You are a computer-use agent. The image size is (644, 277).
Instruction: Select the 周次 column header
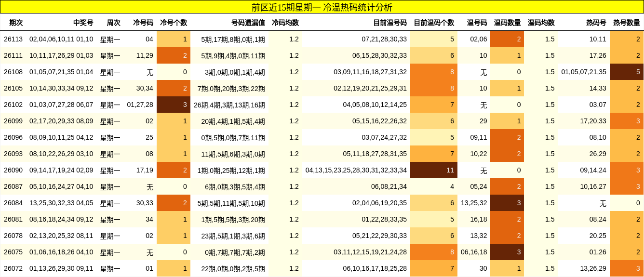coord(113,23)
